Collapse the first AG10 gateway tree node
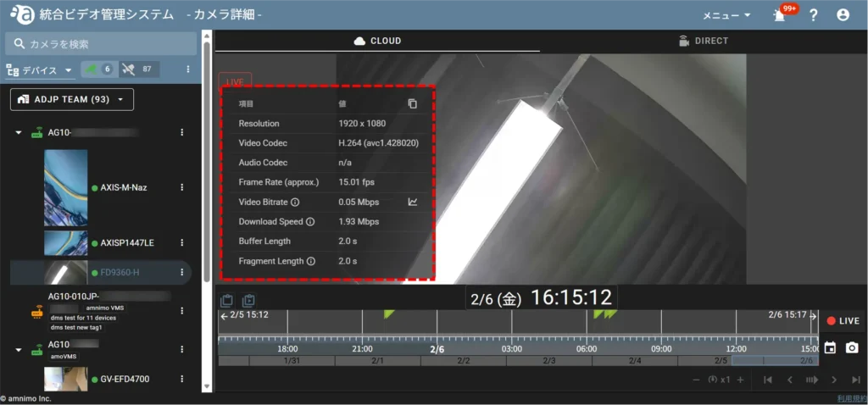 [x=19, y=133]
